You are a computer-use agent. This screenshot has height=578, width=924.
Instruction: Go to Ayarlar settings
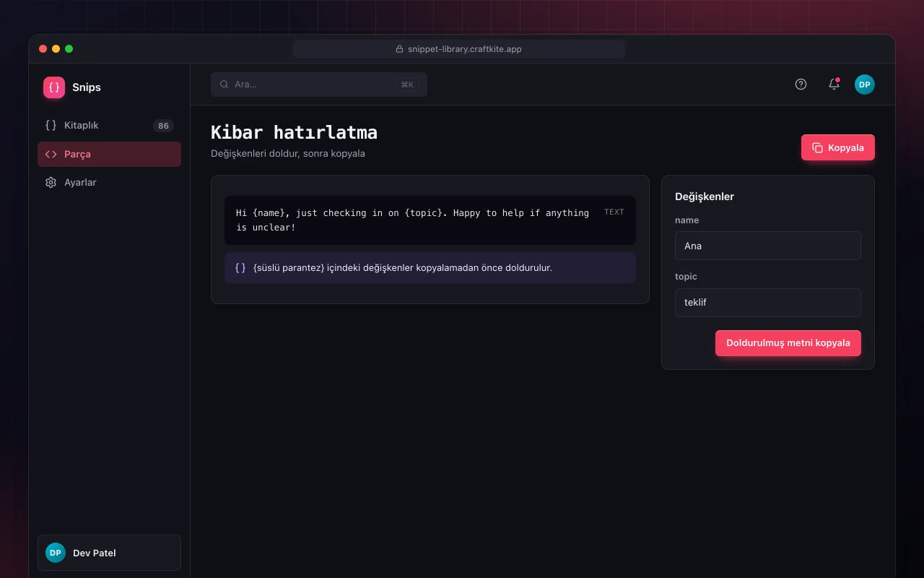109,183
